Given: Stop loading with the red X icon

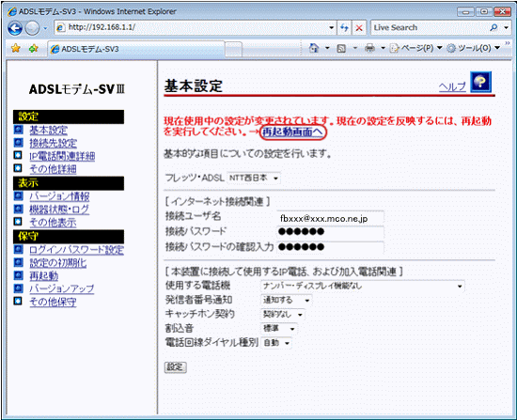Looking at the screenshot, I should point(359,27).
